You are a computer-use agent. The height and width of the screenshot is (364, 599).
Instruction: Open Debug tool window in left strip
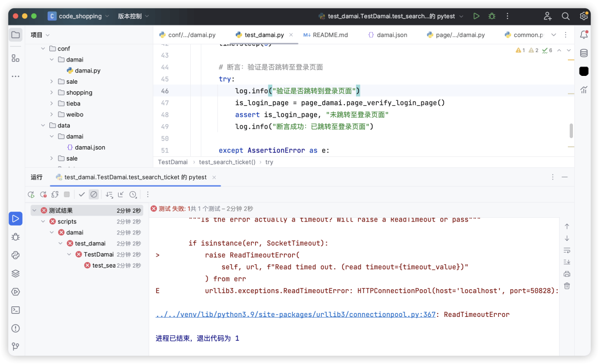(16, 237)
